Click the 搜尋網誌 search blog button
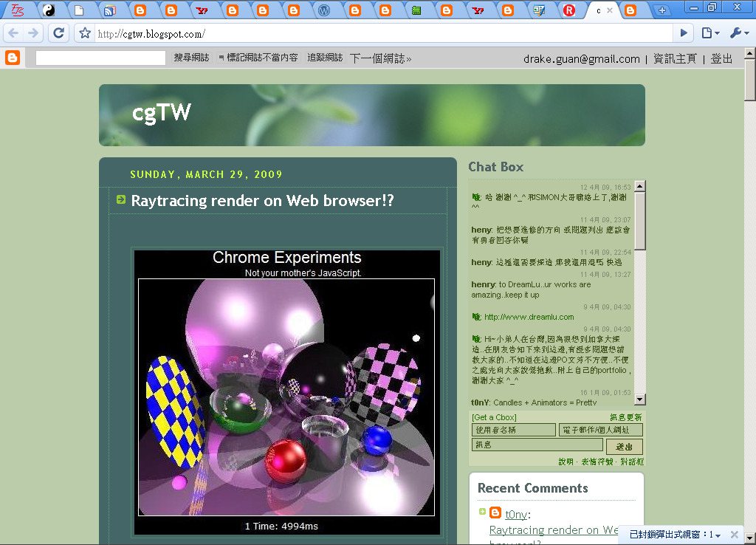Image resolution: width=756 pixels, height=545 pixels. (191, 58)
